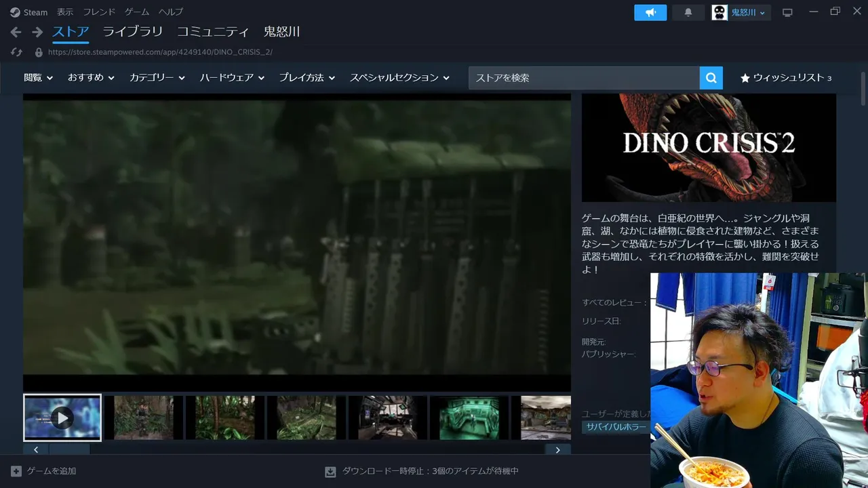Open the ヘルプ menu
Viewport: 868px width, 488px height.
point(171,12)
